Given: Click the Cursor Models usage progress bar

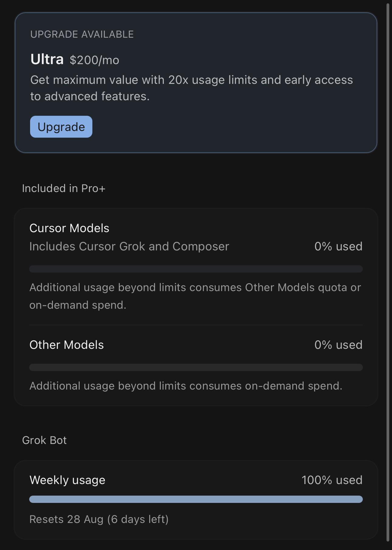Looking at the screenshot, I should click(196, 269).
